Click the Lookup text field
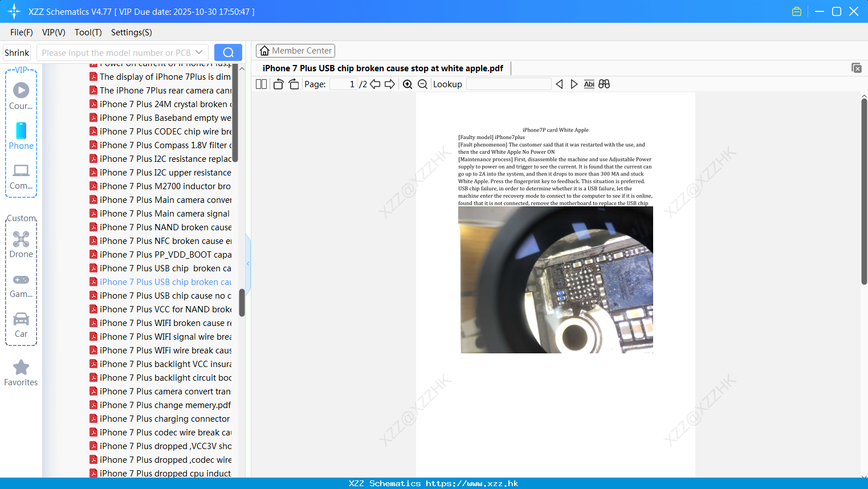Screen dimensions: 868x489 [509, 84]
